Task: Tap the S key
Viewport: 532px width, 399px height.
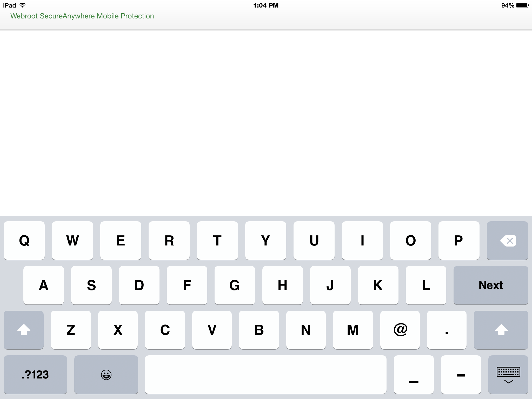Action: click(x=91, y=285)
